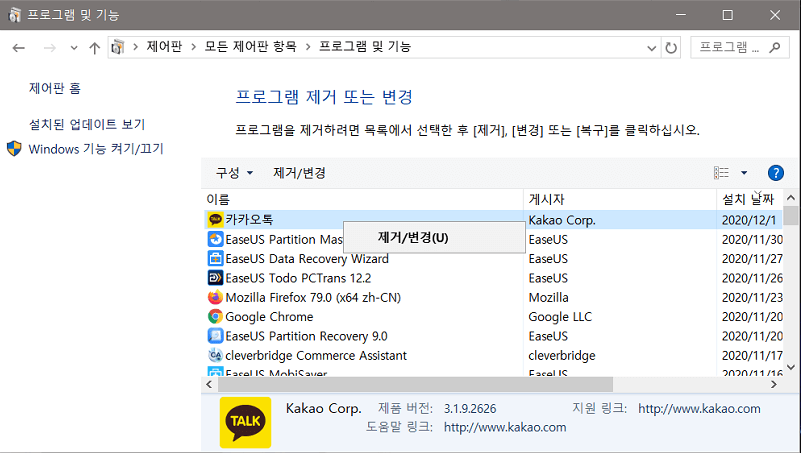Click the Google Chrome icon in list

tap(215, 317)
